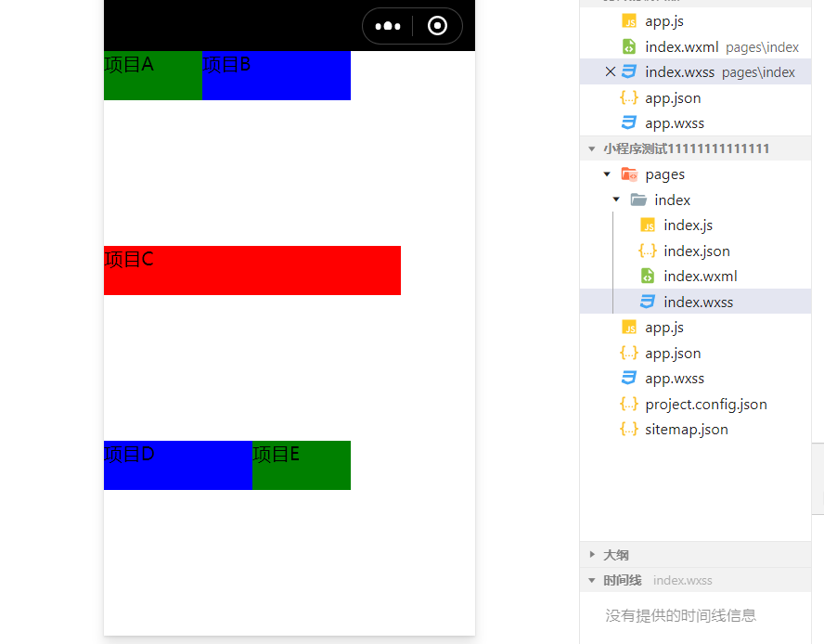The image size is (824, 644).
Task: Open app.json in the open editors list
Action: coord(695,97)
